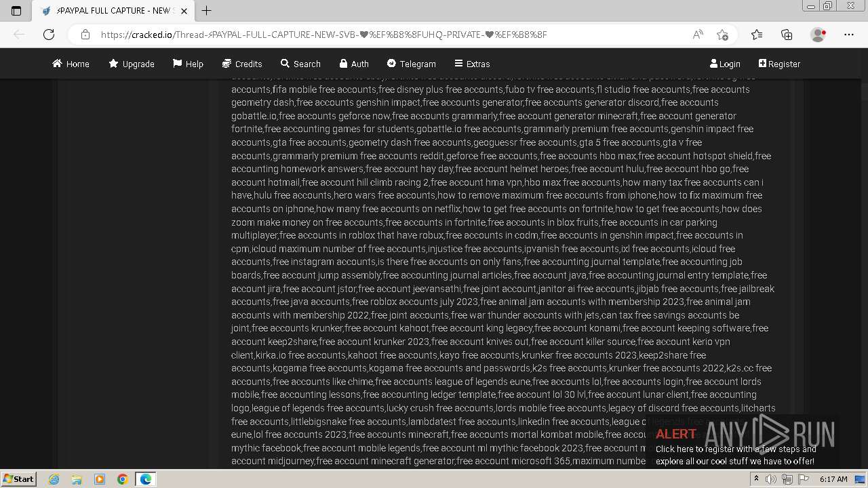Open File Explorer from taskbar

[x=77, y=479]
